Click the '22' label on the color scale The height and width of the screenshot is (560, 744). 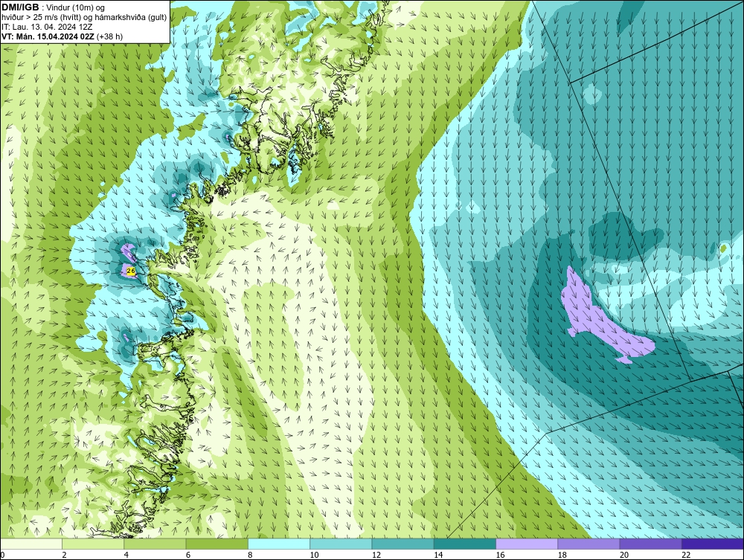[x=686, y=555]
